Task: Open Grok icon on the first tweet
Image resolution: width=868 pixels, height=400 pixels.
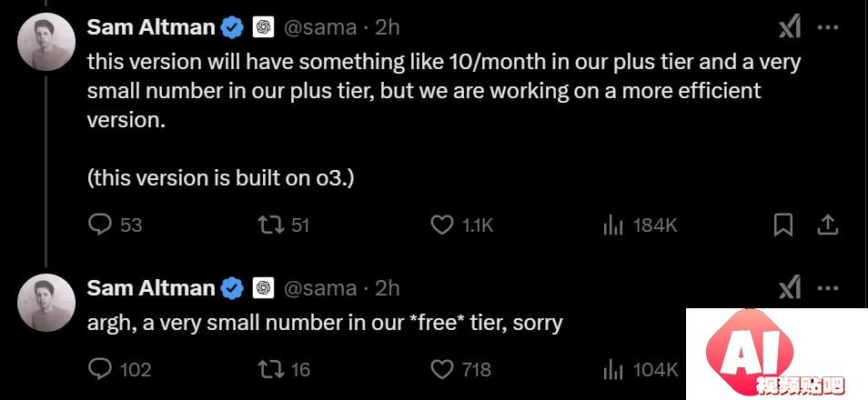Action: 790,27
